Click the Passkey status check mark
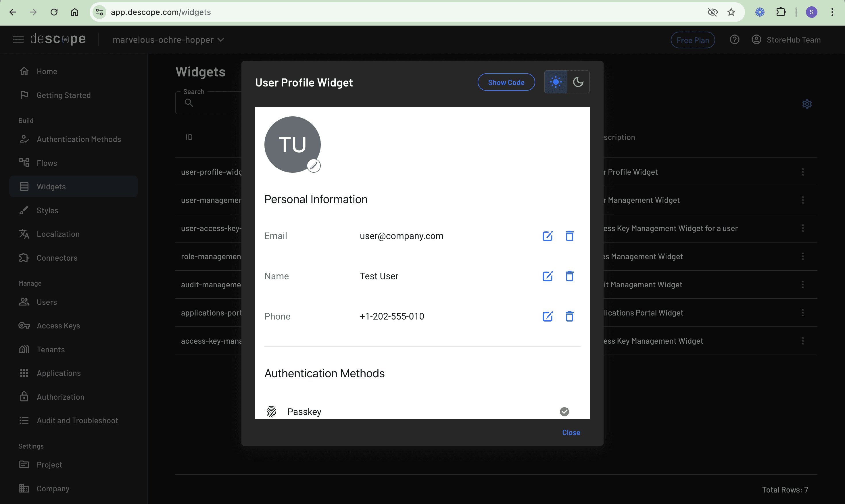The height and width of the screenshot is (504, 845). tap(564, 412)
